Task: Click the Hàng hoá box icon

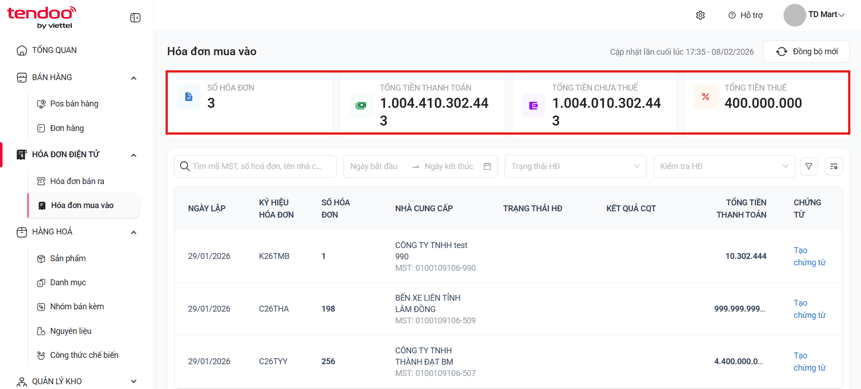Action: 21,232
